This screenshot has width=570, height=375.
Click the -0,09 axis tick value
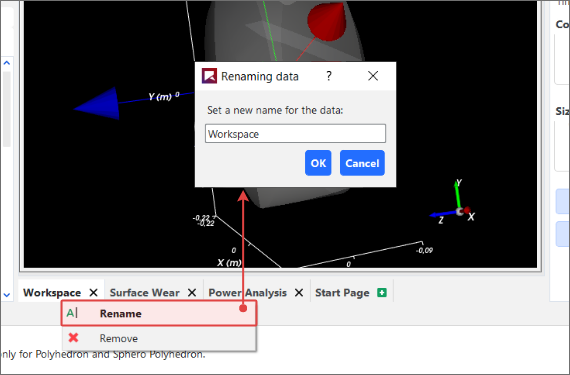(425, 250)
